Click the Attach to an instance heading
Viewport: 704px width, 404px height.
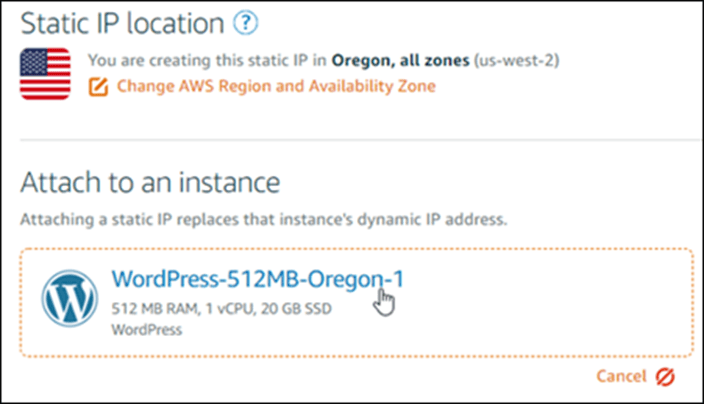[149, 182]
